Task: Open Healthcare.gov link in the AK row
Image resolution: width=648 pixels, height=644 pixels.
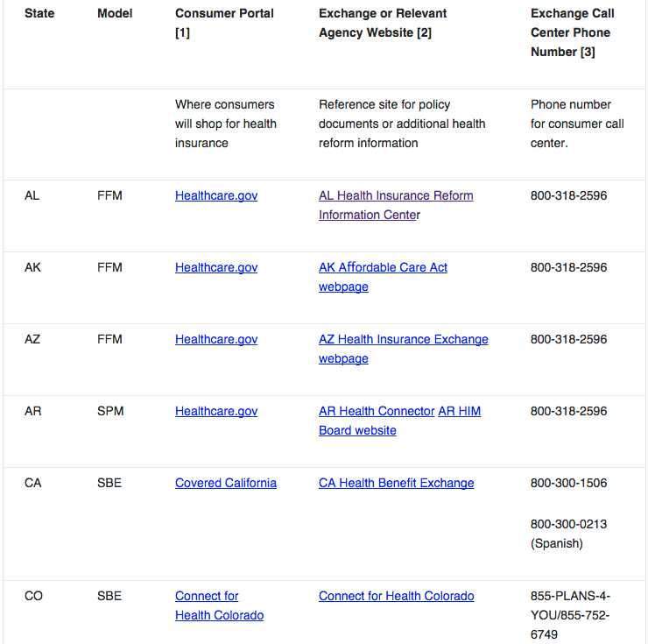Action: (216, 267)
